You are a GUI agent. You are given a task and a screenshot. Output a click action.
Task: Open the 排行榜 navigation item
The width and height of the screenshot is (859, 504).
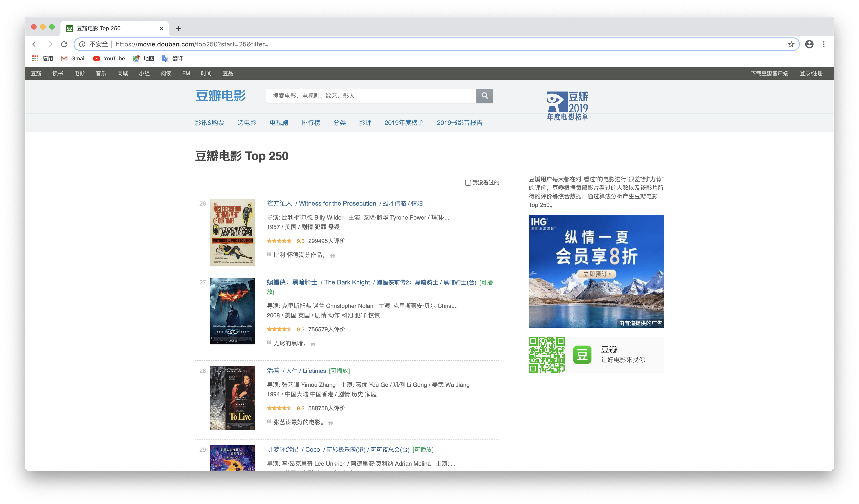point(311,123)
